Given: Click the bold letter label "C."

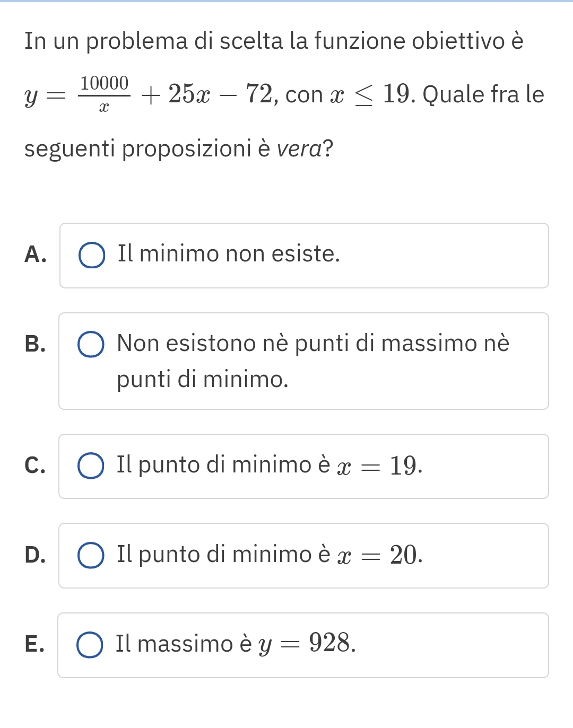Looking at the screenshot, I should click(x=35, y=465).
